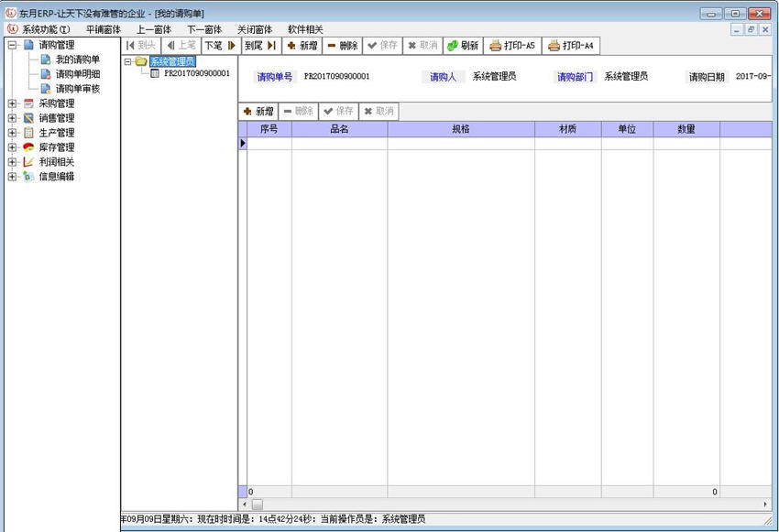This screenshot has height=532, width=779.
Task: Open the 软件相关 menu
Action: (x=305, y=29)
